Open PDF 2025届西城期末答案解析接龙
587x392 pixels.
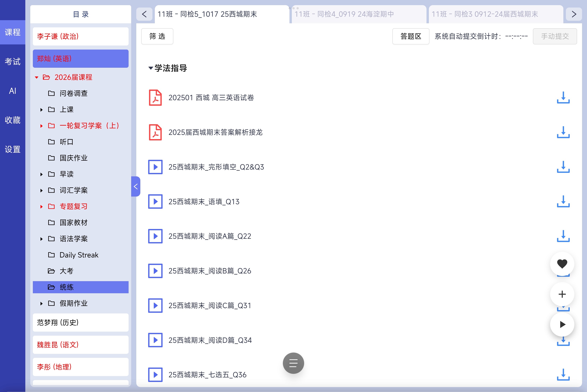coord(215,132)
